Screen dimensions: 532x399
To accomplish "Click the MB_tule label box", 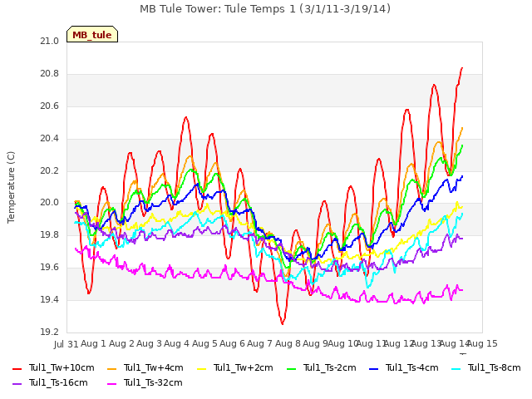I will 92,34.
